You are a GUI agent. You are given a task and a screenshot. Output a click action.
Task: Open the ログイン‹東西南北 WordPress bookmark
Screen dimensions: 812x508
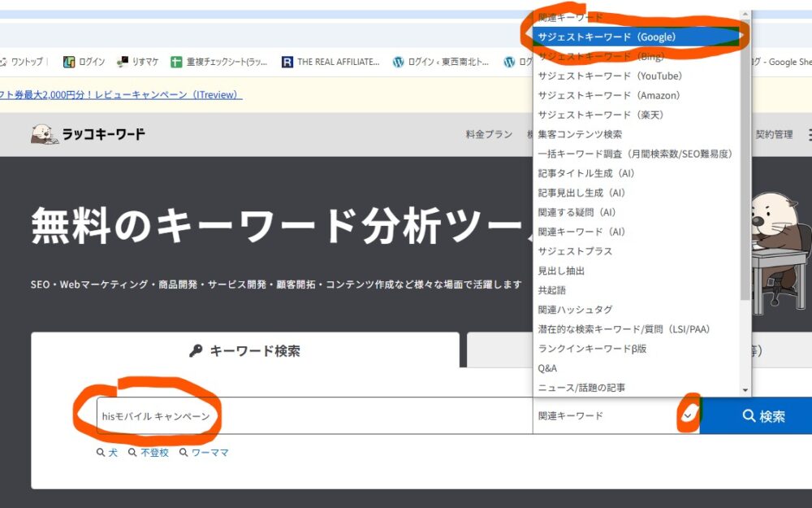tap(441, 62)
